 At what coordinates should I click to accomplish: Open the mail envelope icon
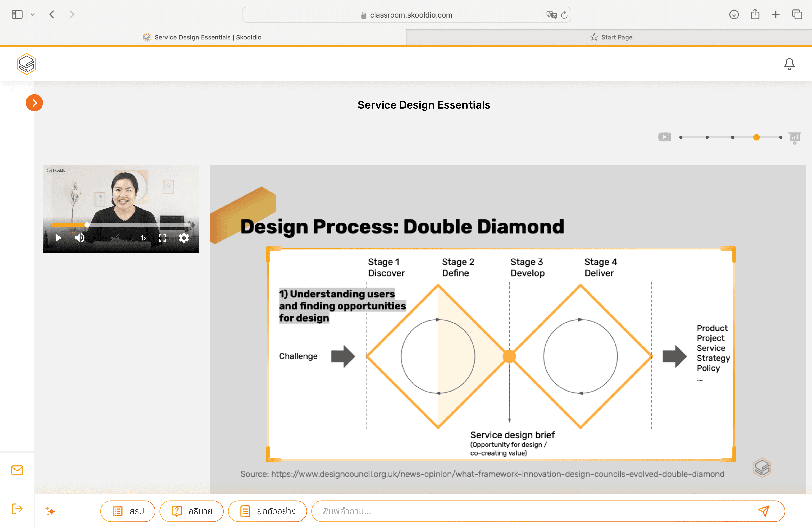point(17,470)
